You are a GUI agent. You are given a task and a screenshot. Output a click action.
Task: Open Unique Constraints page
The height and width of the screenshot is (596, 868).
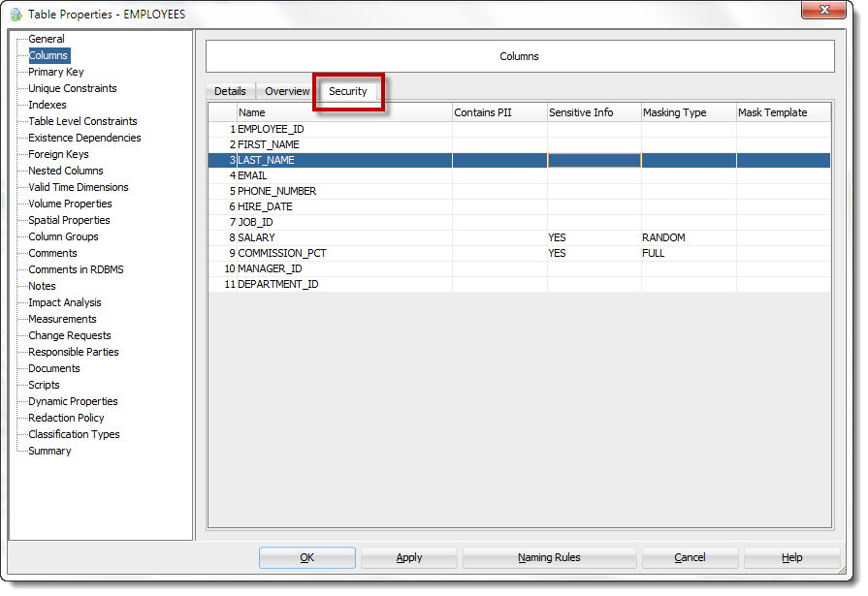coord(73,88)
